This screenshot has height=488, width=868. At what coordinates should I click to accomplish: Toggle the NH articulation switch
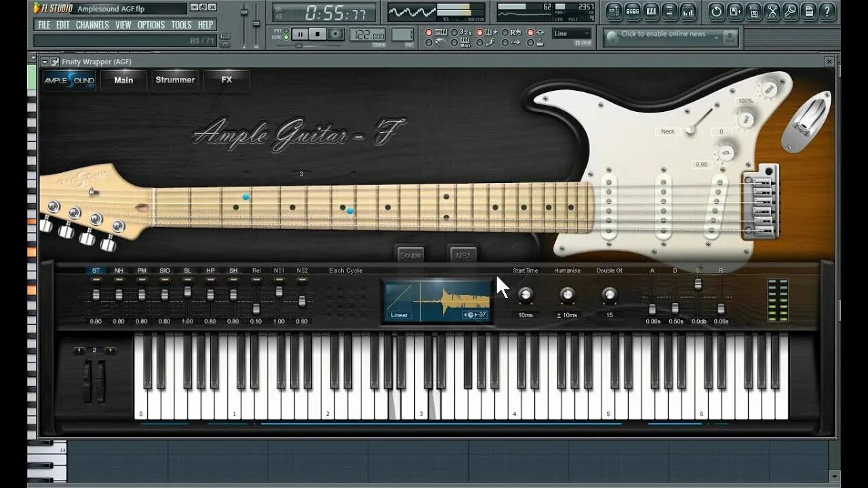point(119,279)
